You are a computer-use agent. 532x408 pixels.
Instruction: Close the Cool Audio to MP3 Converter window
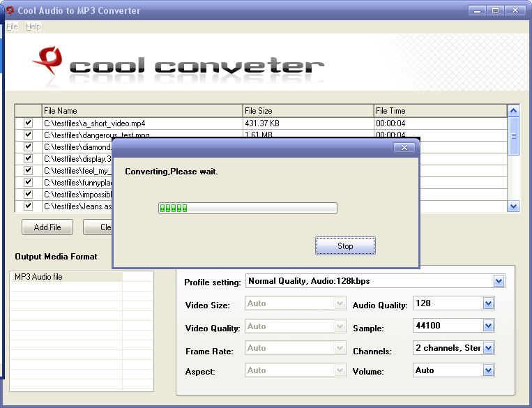coord(515,10)
